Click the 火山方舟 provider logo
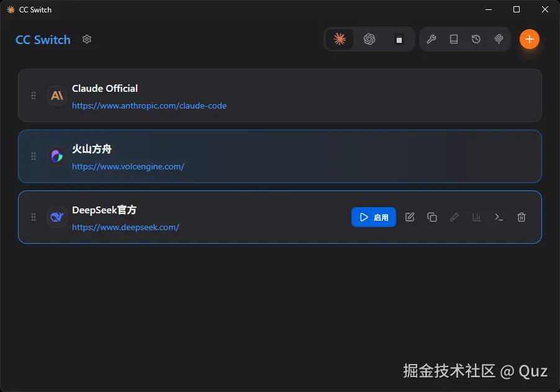The image size is (560, 392). tap(57, 156)
